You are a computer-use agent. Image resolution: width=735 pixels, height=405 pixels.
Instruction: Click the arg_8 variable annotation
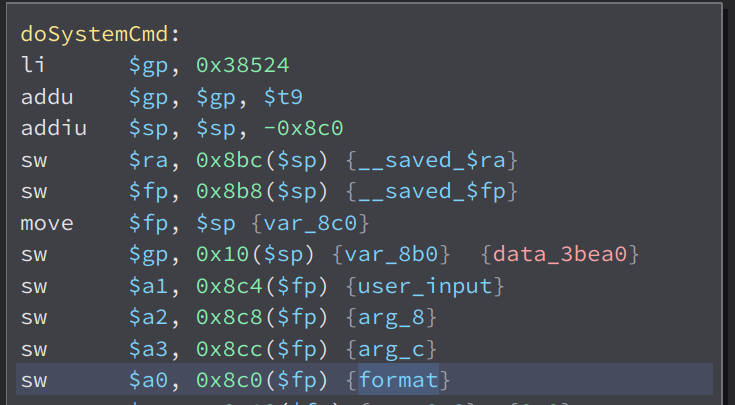coord(391,317)
